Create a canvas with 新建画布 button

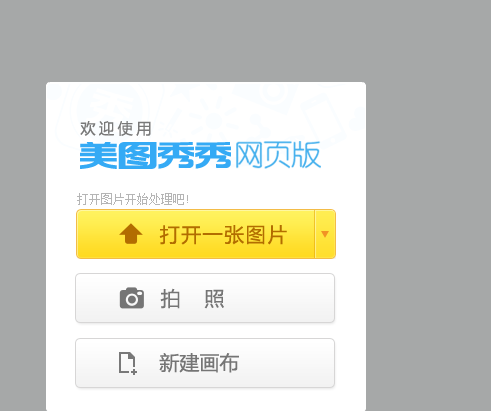(x=205, y=363)
